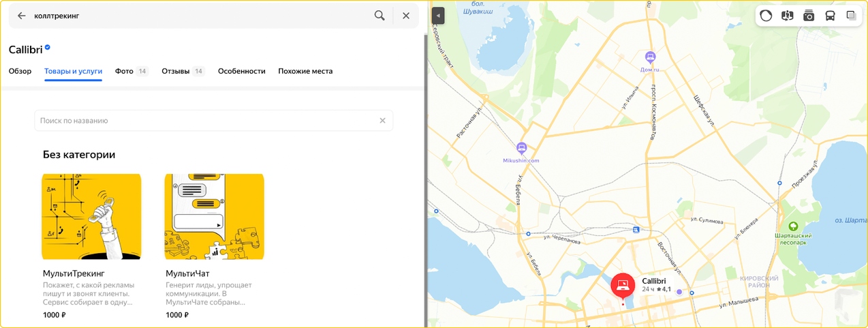Click the railway station icon on the map
The height and width of the screenshot is (328, 868).
(636, 230)
